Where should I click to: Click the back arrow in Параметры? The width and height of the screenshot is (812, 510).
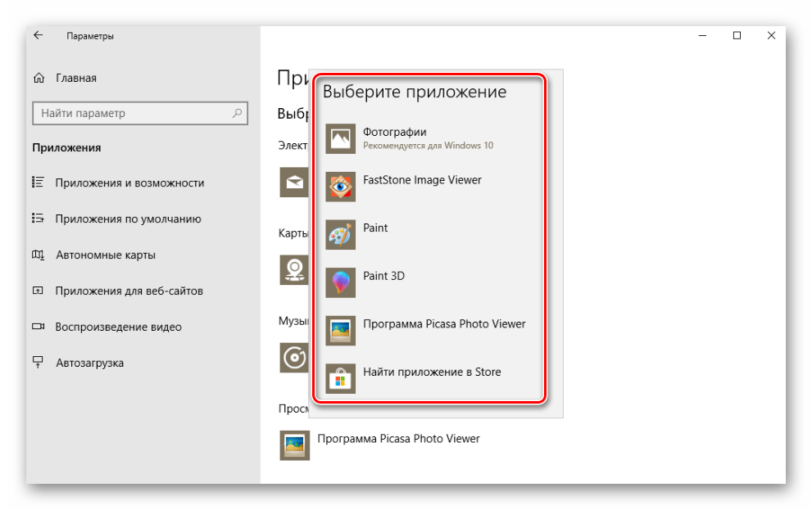coord(39,35)
